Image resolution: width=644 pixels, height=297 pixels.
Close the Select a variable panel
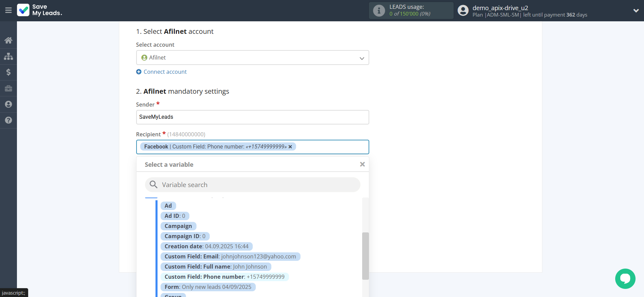click(362, 164)
